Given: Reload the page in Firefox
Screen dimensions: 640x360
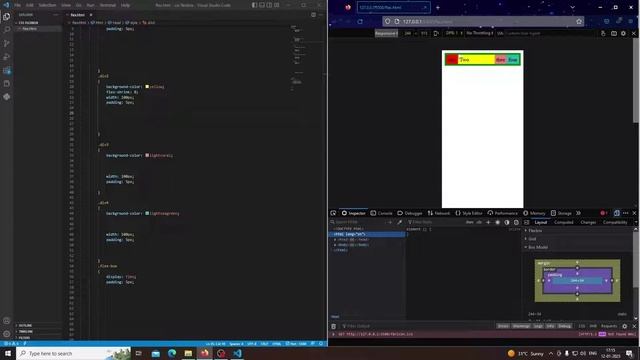Looking at the screenshot, I should pyautogui.click(x=360, y=21).
